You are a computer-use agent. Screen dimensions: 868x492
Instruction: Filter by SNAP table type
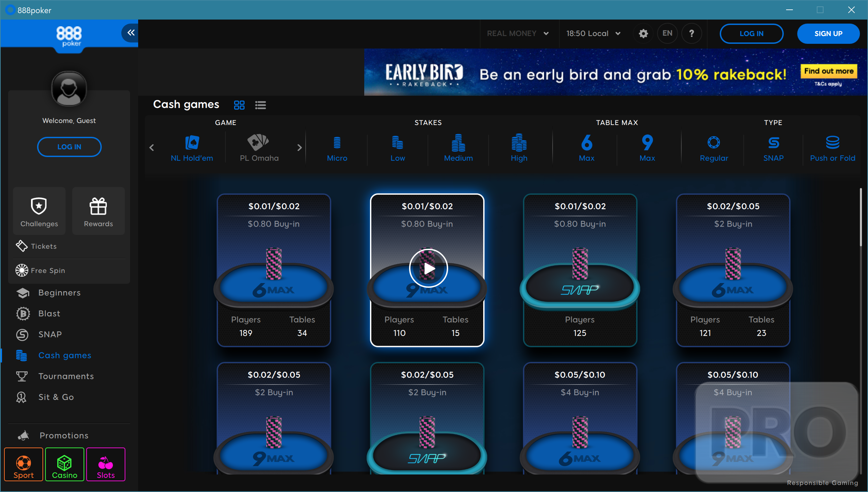(x=773, y=148)
